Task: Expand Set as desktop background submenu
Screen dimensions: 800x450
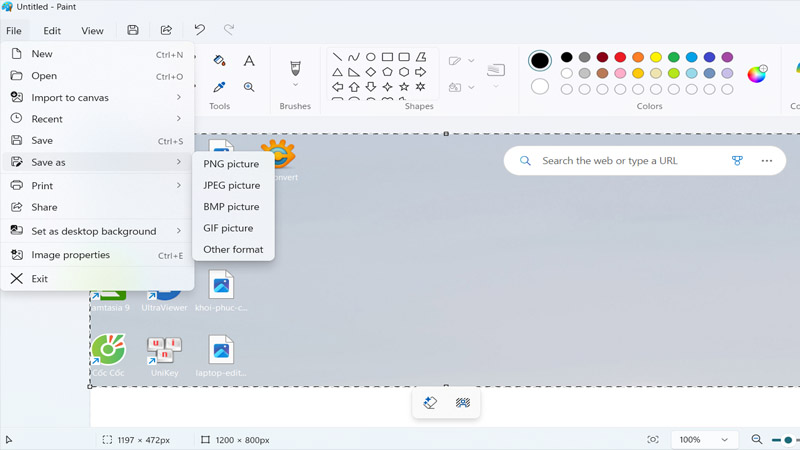Action: [97, 231]
